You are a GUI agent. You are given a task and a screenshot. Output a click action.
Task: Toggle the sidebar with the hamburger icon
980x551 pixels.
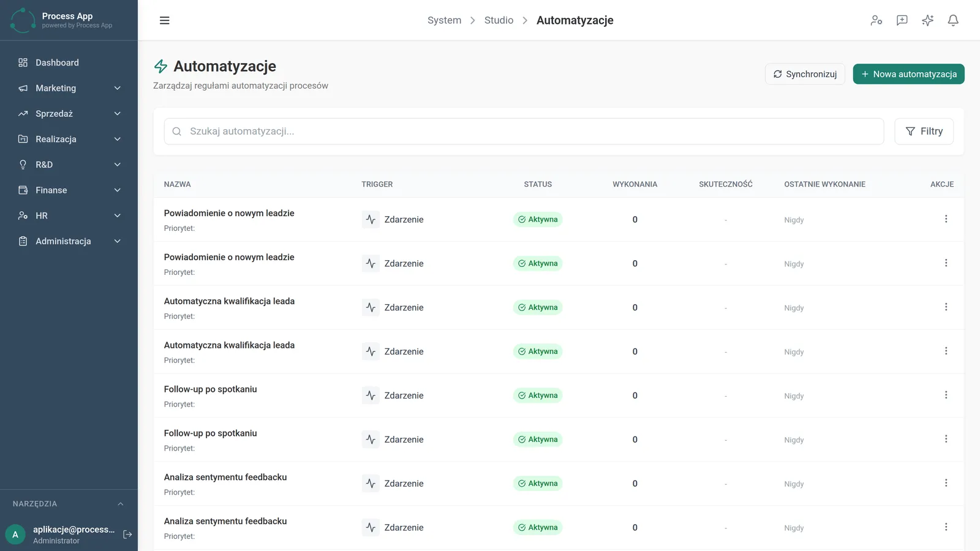click(164, 20)
